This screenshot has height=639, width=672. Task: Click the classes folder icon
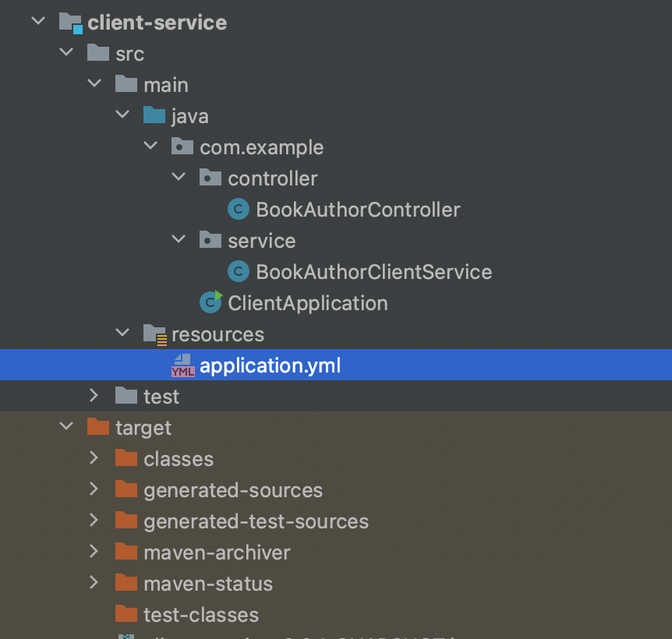tap(126, 458)
